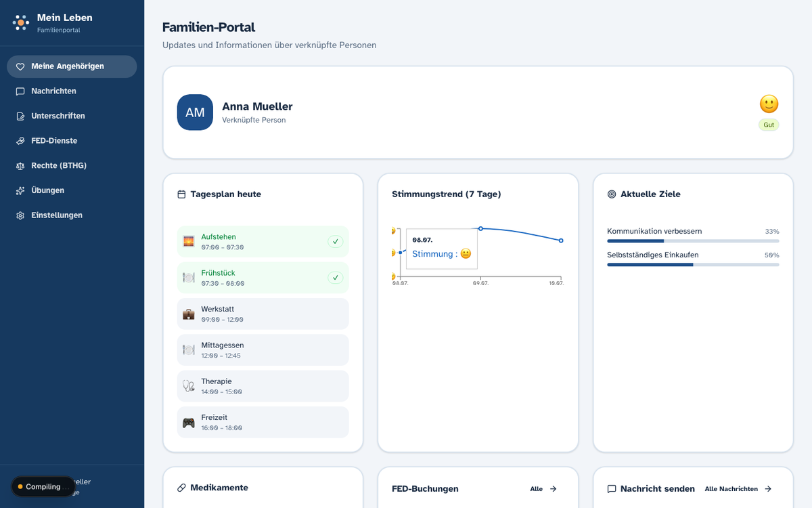
Task: Click the gear icon beside Einstellungen
Action: pos(20,215)
